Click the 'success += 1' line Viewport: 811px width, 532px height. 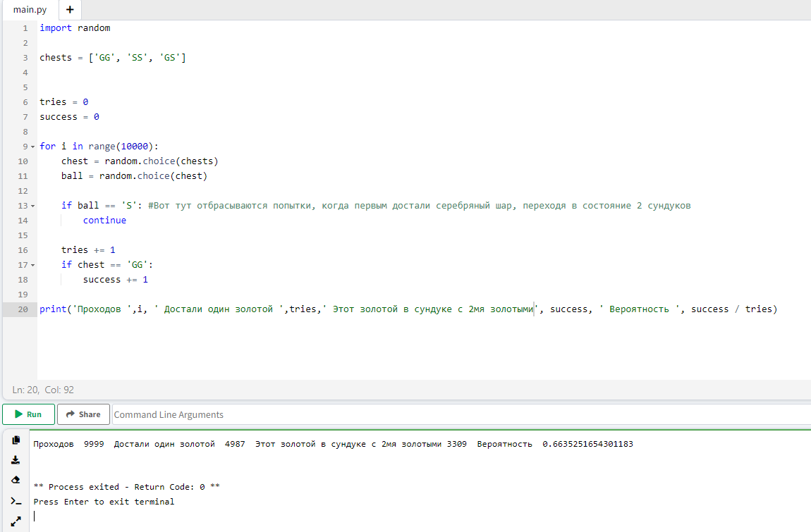coord(116,280)
